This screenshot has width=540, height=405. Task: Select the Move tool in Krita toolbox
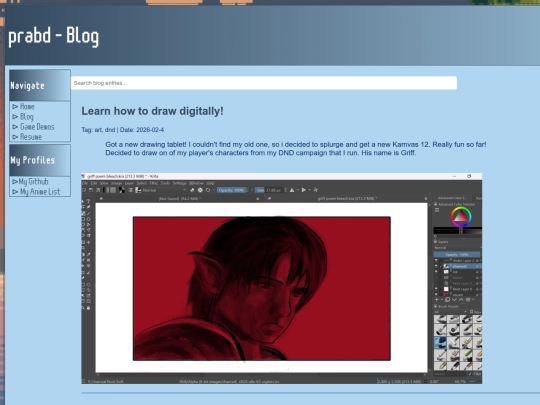coord(89,242)
